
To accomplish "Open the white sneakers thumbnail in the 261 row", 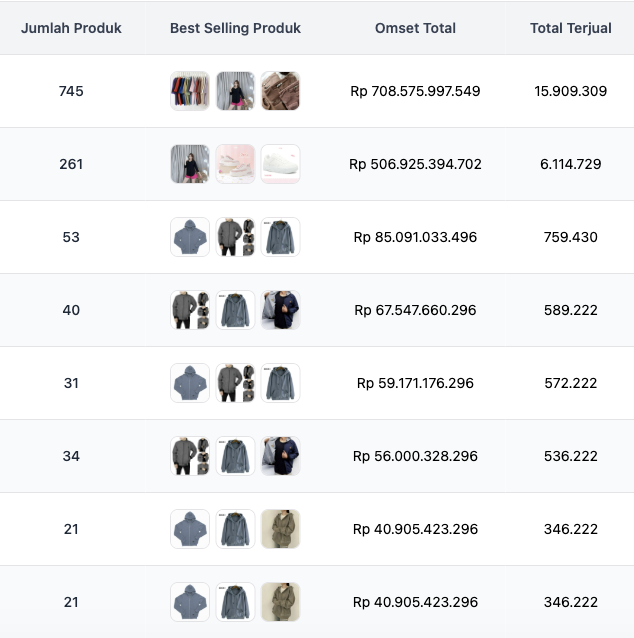I will 280,164.
